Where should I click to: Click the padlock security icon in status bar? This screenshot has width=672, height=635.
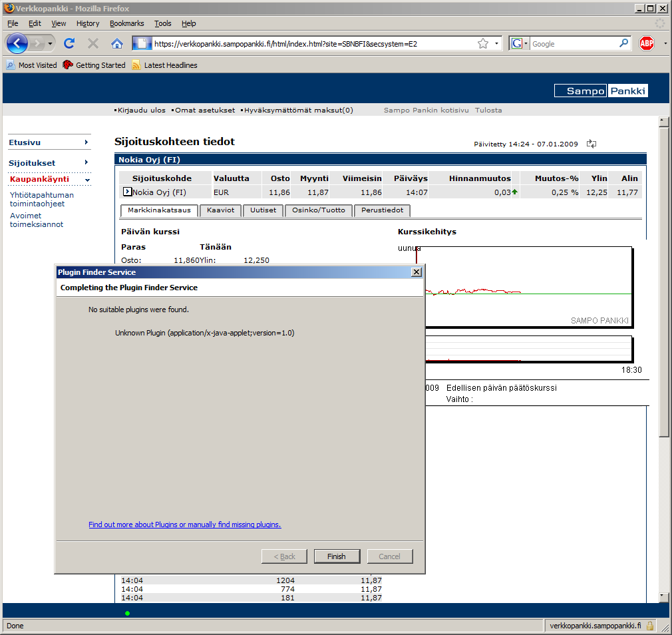pyautogui.click(x=650, y=626)
